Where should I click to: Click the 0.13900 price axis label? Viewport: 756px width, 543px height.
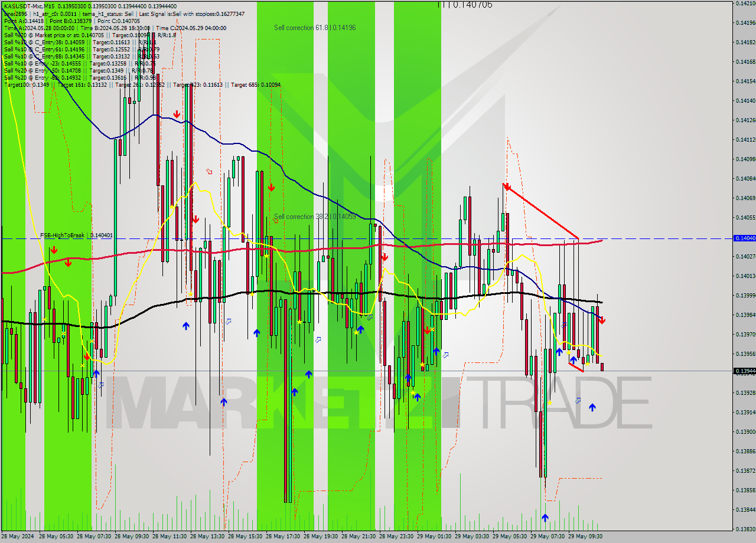(x=745, y=431)
